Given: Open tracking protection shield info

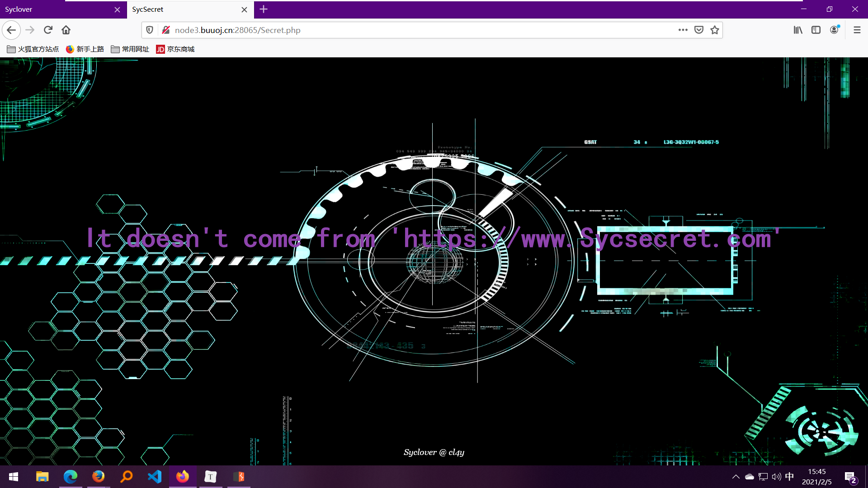Looking at the screenshot, I should click(150, 30).
